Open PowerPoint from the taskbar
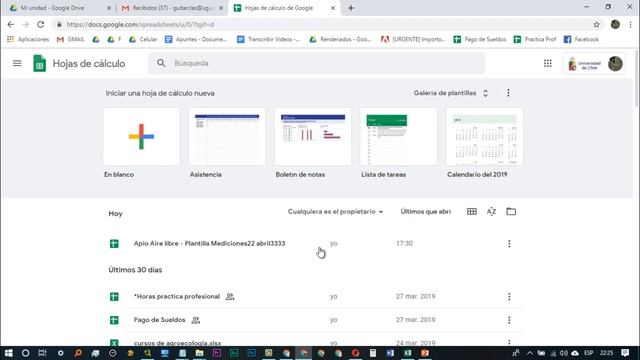Image resolution: width=640 pixels, height=360 pixels. [425, 353]
